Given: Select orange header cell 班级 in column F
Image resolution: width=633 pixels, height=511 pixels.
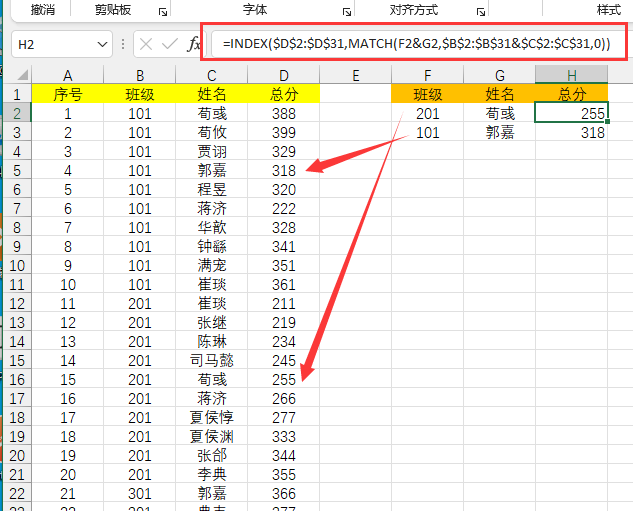Looking at the screenshot, I should point(427,94).
